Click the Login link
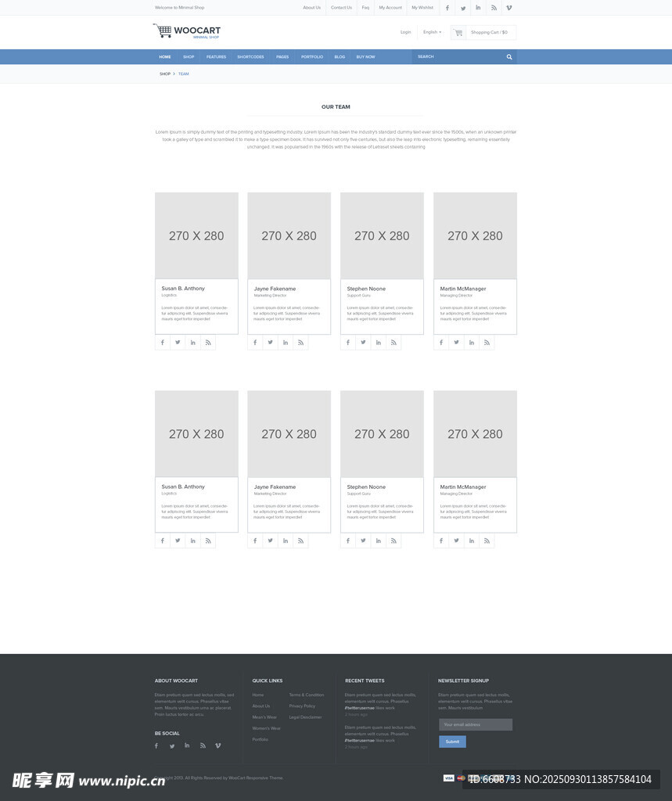This screenshot has width=672, height=801. pos(405,32)
